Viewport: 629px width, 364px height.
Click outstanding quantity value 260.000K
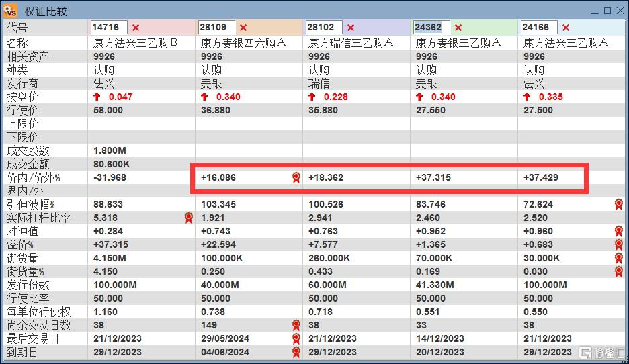click(329, 258)
